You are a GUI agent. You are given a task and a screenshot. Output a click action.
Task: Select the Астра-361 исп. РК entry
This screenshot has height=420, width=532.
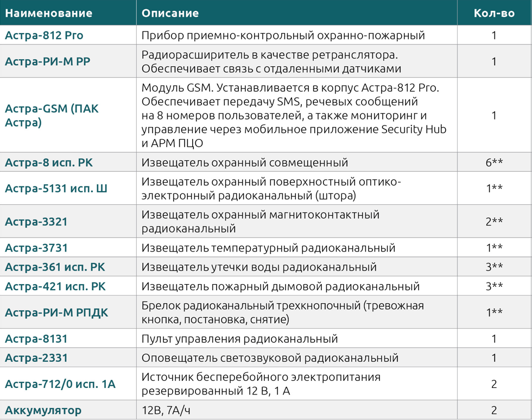(x=45, y=267)
